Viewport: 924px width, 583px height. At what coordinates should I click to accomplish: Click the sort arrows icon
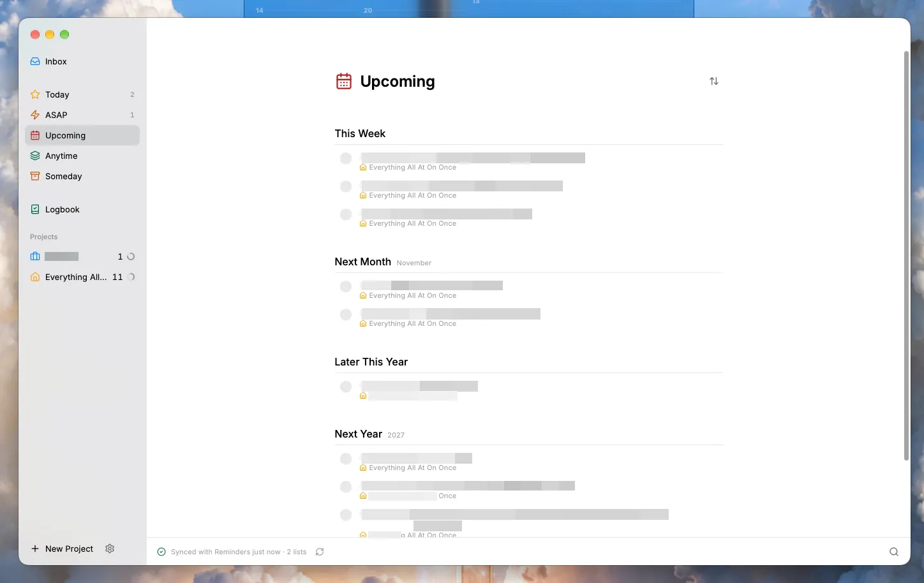714,81
